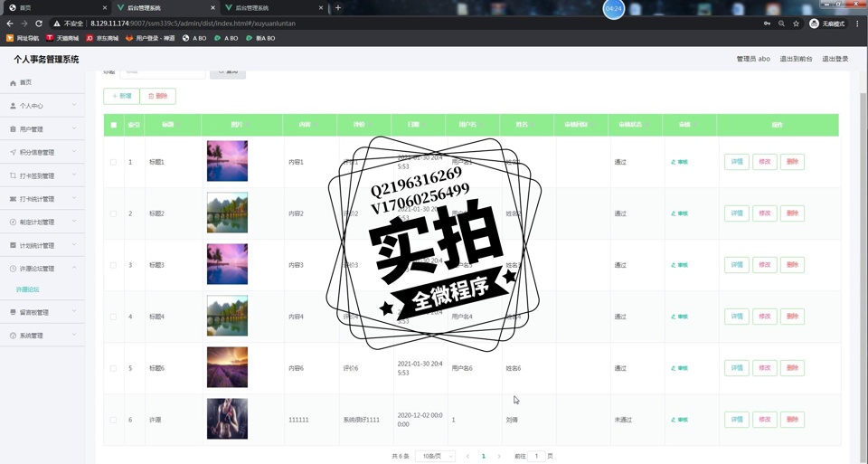The height and width of the screenshot is (464, 868).
Task: Click the zoom magnifier icon in address bar
Action: [x=781, y=24]
